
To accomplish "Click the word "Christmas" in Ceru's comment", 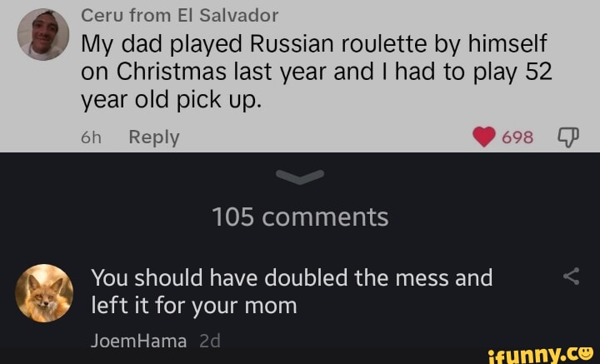I will (177, 72).
